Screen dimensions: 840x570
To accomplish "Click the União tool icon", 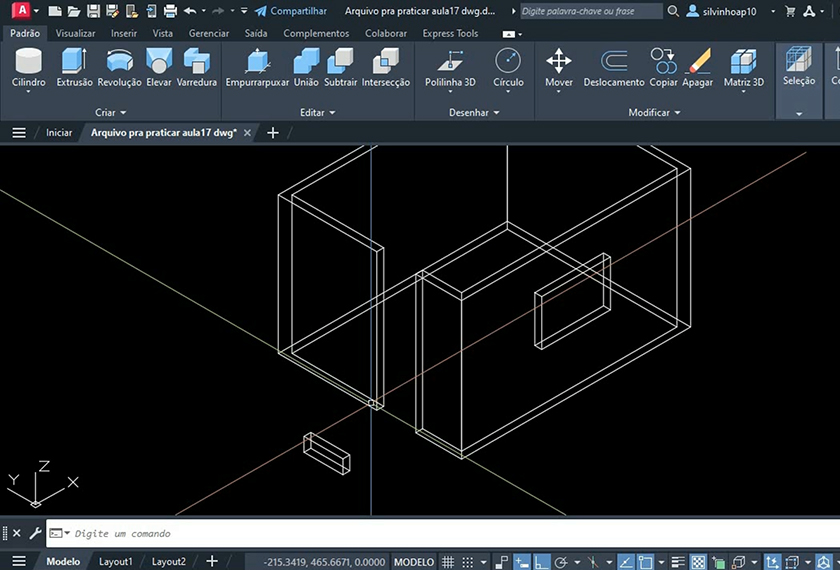I will 306,68.
